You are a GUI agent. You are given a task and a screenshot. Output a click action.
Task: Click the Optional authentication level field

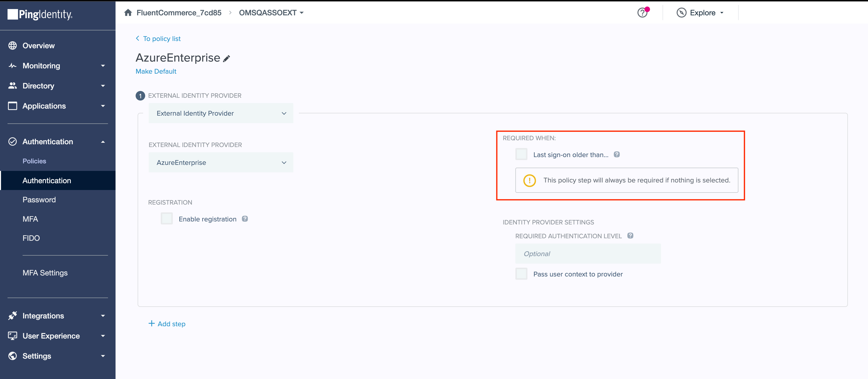[588, 254]
